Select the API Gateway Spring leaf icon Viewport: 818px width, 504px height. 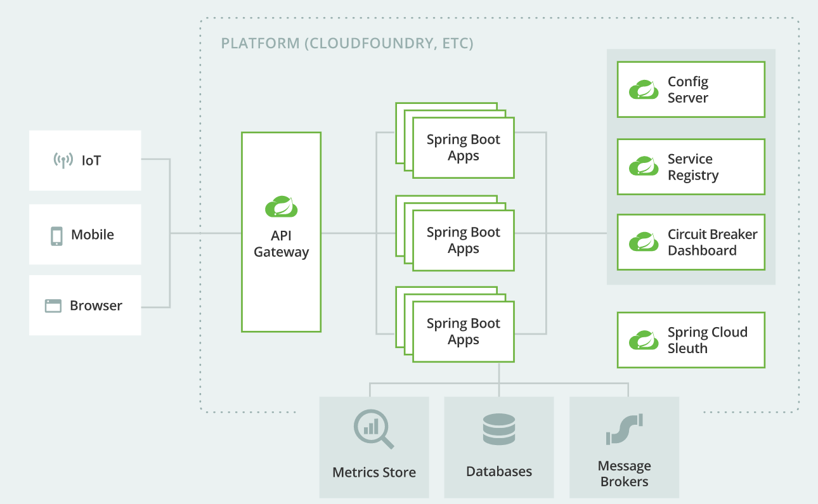coord(282,207)
